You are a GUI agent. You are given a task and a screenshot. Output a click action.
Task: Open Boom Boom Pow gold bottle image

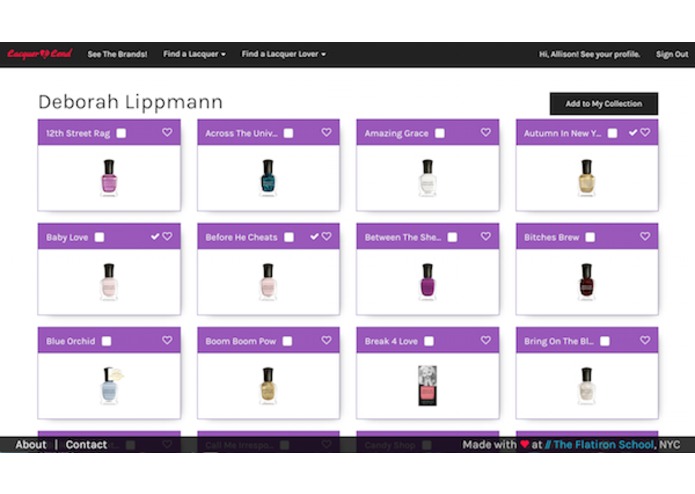tap(268, 385)
